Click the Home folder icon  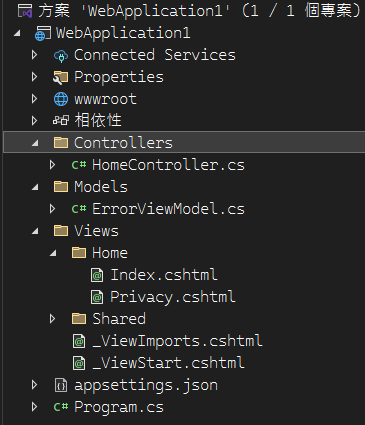pos(79,253)
